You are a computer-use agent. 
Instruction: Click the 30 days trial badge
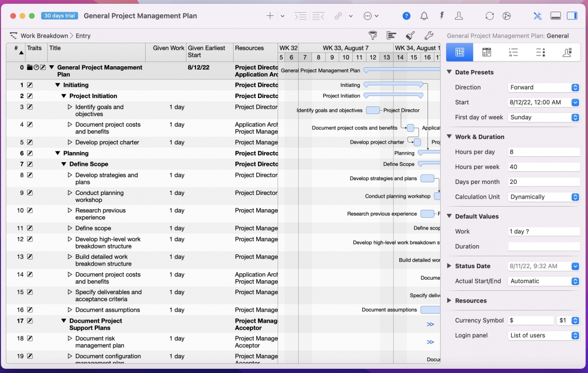pos(59,16)
